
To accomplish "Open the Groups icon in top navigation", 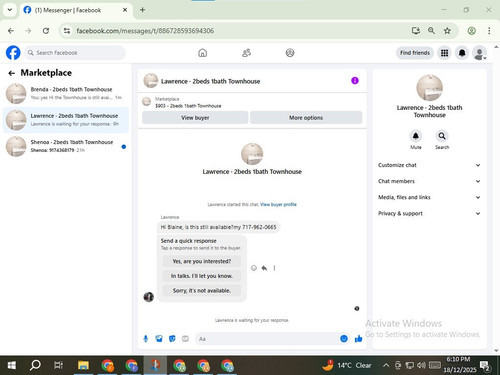I will pyautogui.click(x=290, y=53).
